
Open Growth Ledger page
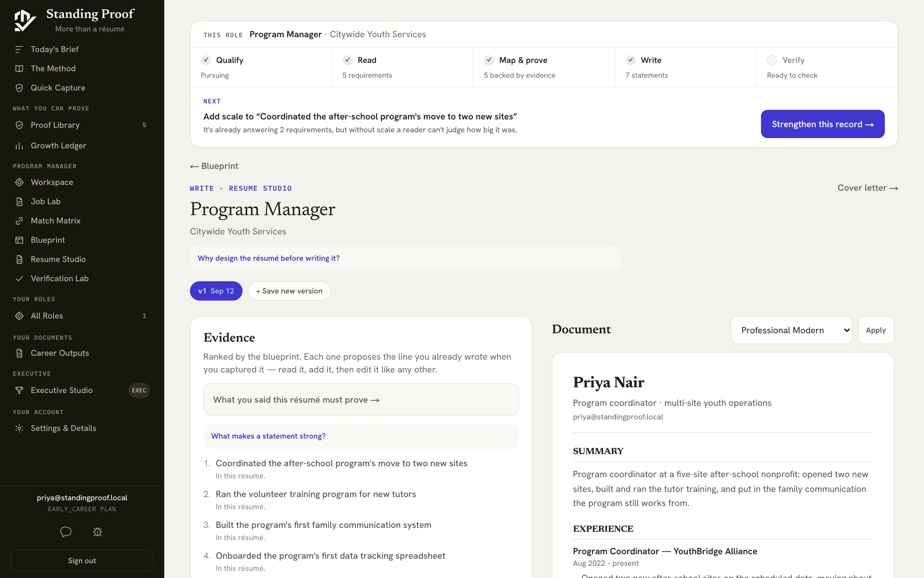pyautogui.click(x=82, y=146)
